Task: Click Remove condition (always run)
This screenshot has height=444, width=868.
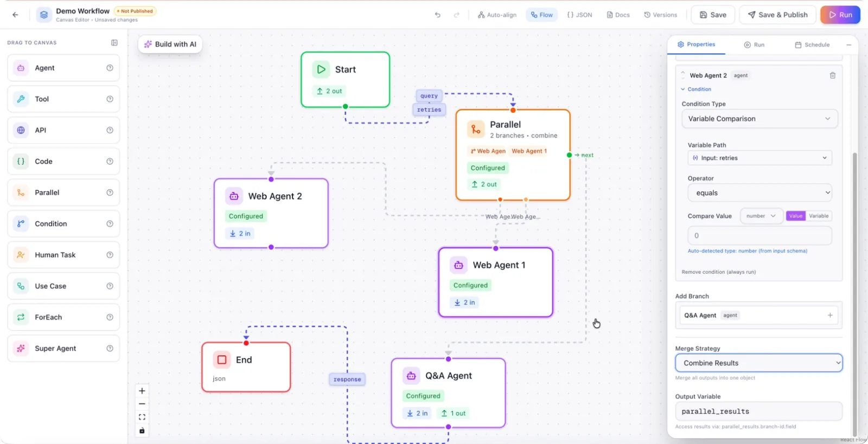Action: (718, 272)
